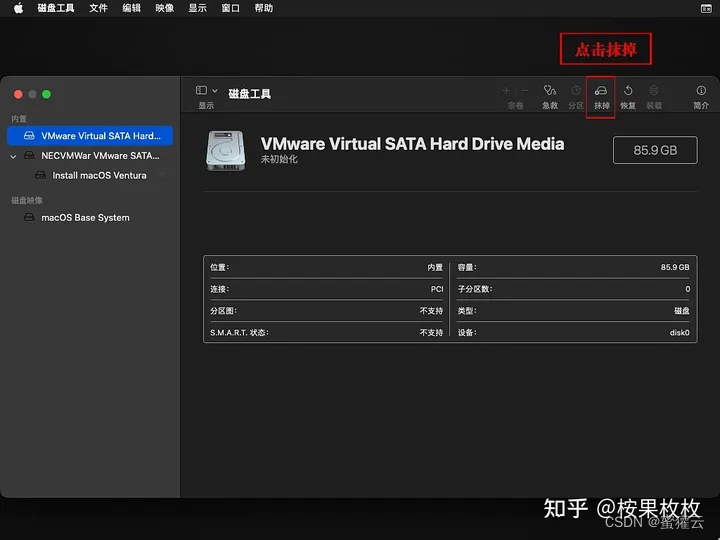Open the 映像 (Images) menu
The height and width of the screenshot is (540, 720).
(x=164, y=8)
